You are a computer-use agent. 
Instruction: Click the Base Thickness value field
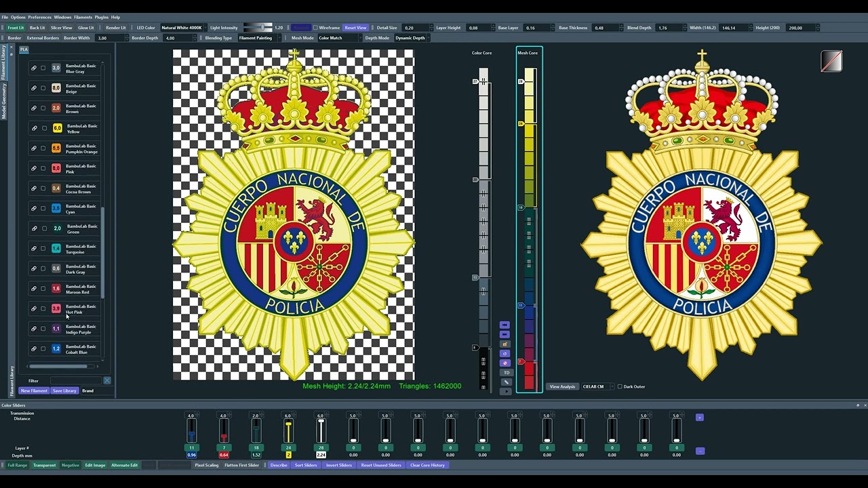coord(604,28)
